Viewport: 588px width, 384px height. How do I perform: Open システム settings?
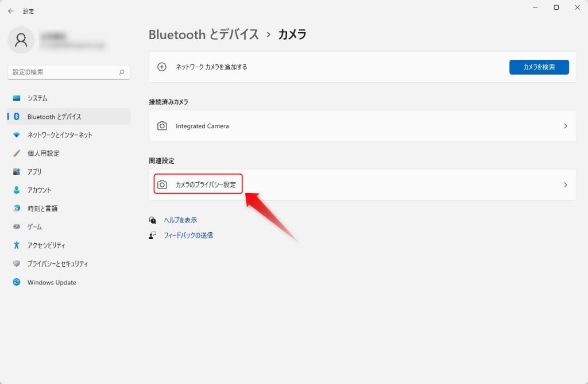point(69,98)
